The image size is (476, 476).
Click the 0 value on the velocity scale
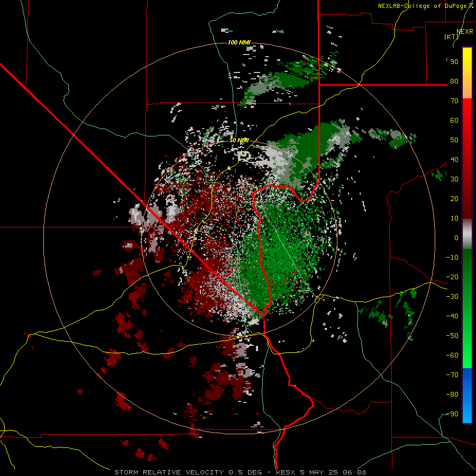[x=456, y=238]
